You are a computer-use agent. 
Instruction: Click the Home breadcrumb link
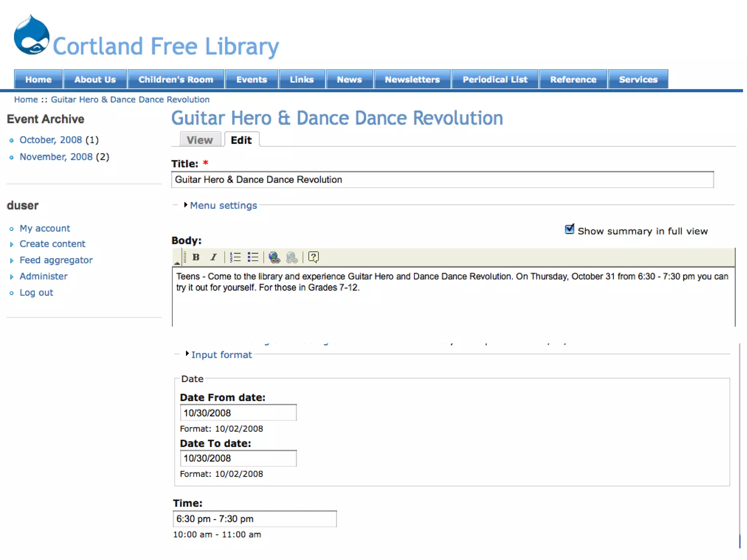pos(26,100)
